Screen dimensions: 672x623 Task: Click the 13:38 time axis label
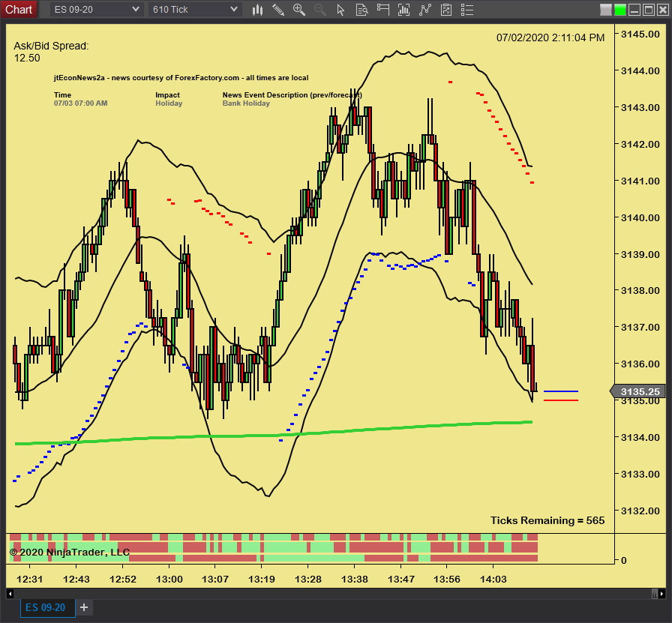[355, 580]
